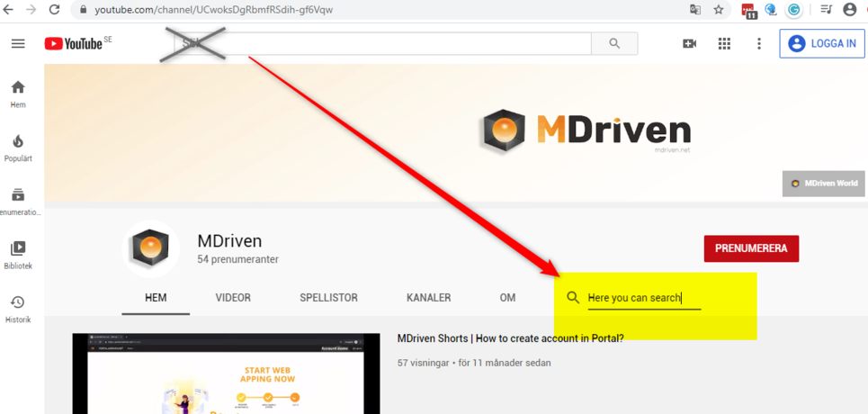Open the red calendar extension icon
Viewport: 868px width, 414px height.
pos(749,11)
